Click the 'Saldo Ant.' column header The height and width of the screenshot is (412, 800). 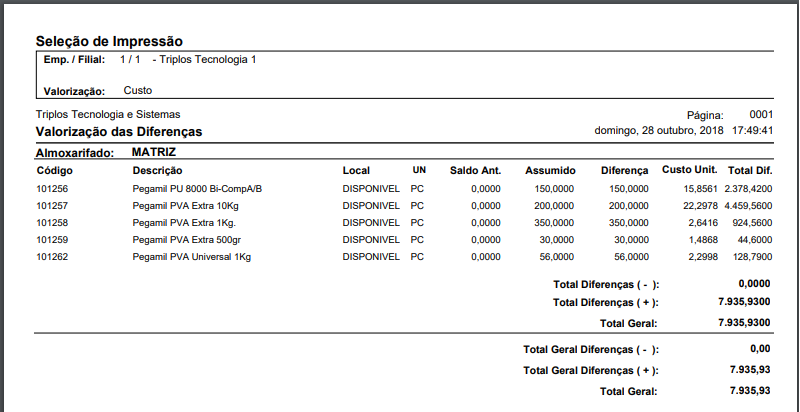coord(475,170)
